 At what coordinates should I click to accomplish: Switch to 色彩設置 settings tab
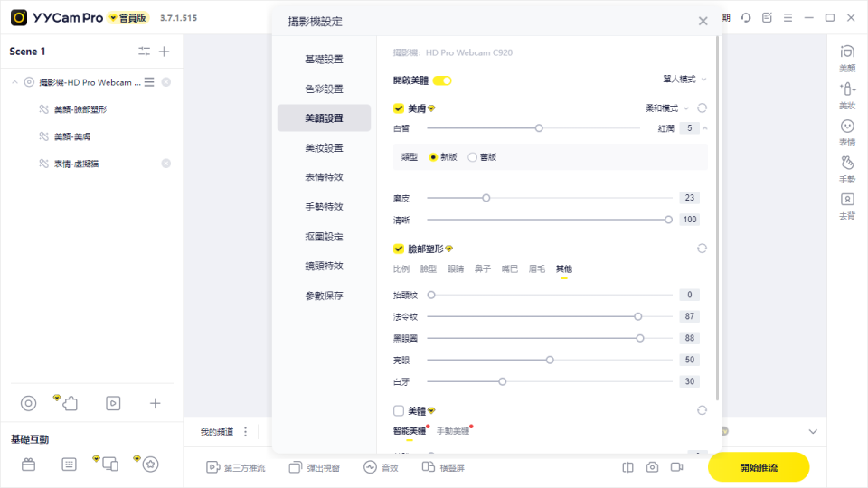pos(324,89)
